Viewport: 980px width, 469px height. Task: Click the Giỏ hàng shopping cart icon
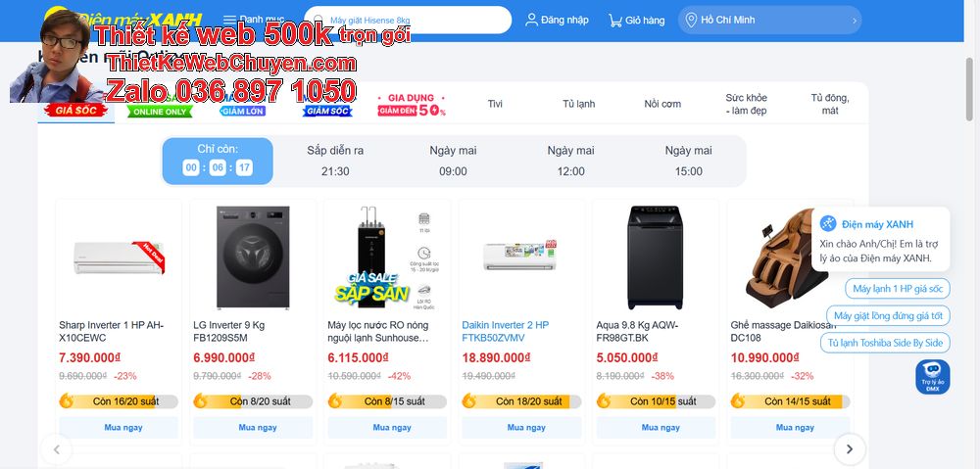tap(615, 20)
